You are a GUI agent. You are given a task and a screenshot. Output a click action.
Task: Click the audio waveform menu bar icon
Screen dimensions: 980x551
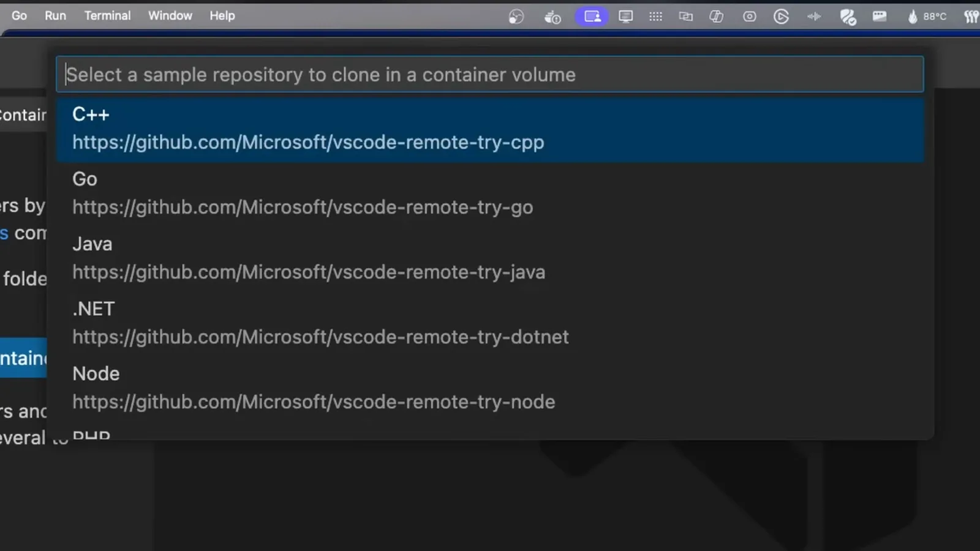814,17
